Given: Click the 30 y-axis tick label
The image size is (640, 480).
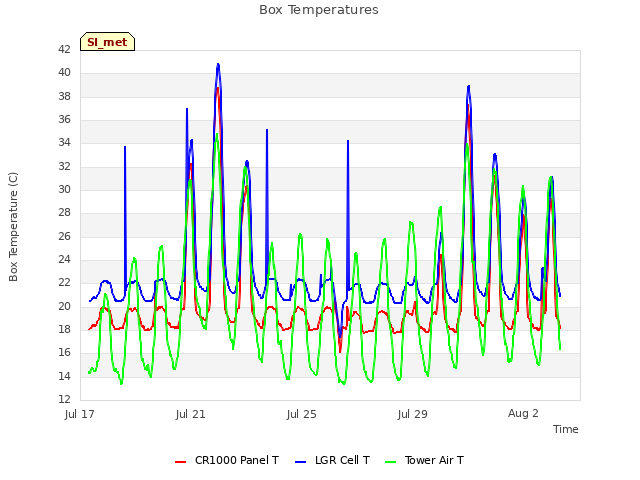Looking at the screenshot, I should [64, 189].
